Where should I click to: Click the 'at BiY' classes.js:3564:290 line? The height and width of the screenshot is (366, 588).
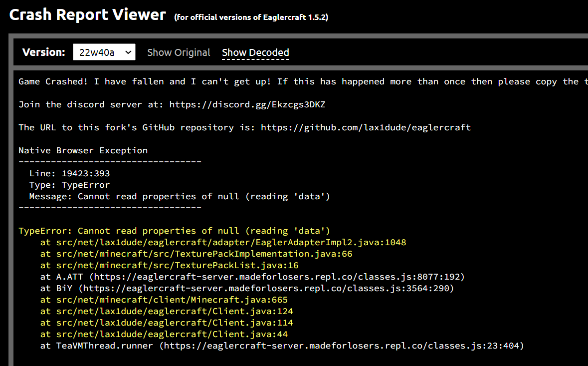(x=247, y=289)
